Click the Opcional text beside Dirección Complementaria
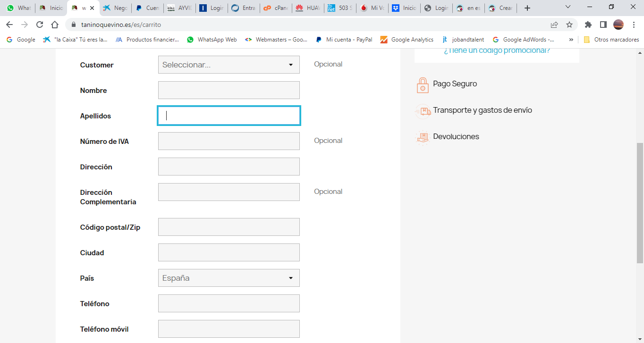The image size is (644, 343). [x=328, y=192]
